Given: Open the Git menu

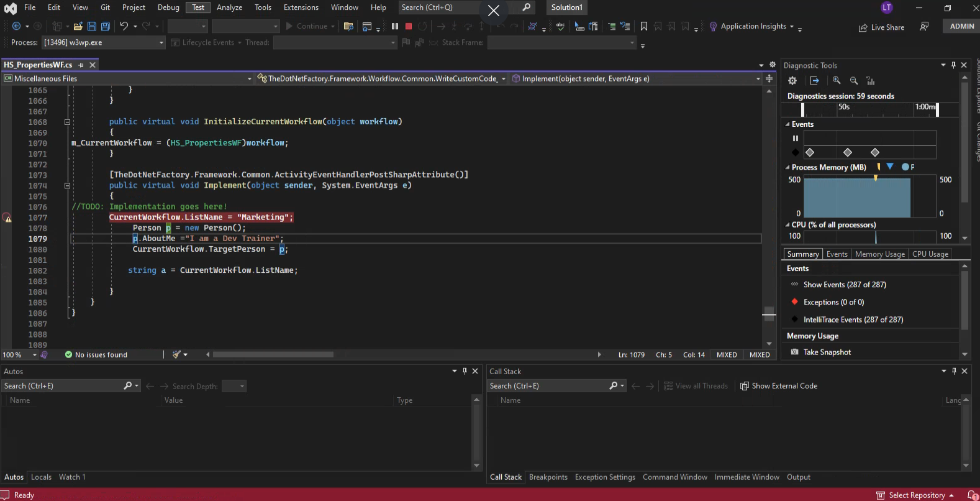Looking at the screenshot, I should coord(105,7).
